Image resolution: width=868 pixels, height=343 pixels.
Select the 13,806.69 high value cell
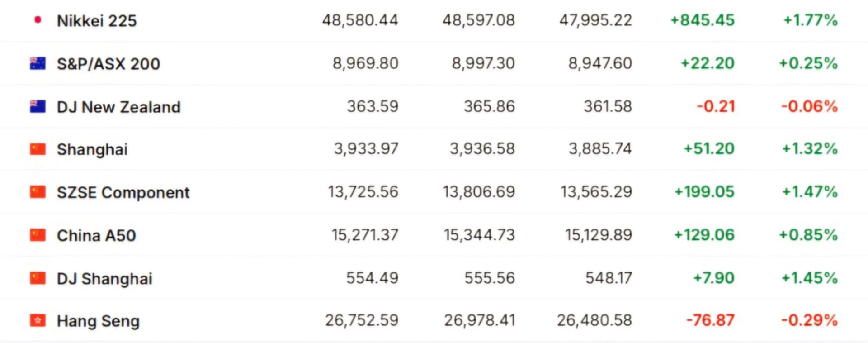(x=479, y=192)
